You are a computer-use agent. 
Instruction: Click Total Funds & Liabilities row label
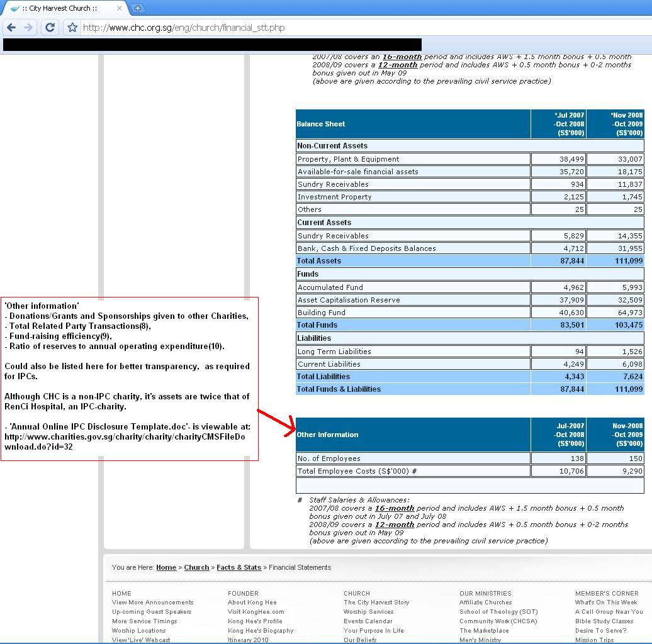(339, 389)
